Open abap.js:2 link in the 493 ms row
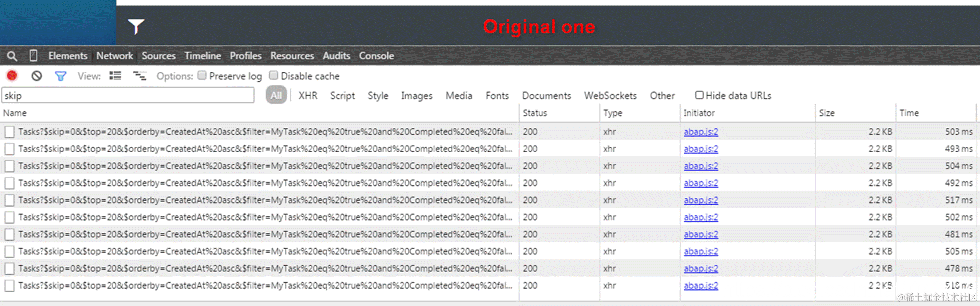 coord(701,149)
